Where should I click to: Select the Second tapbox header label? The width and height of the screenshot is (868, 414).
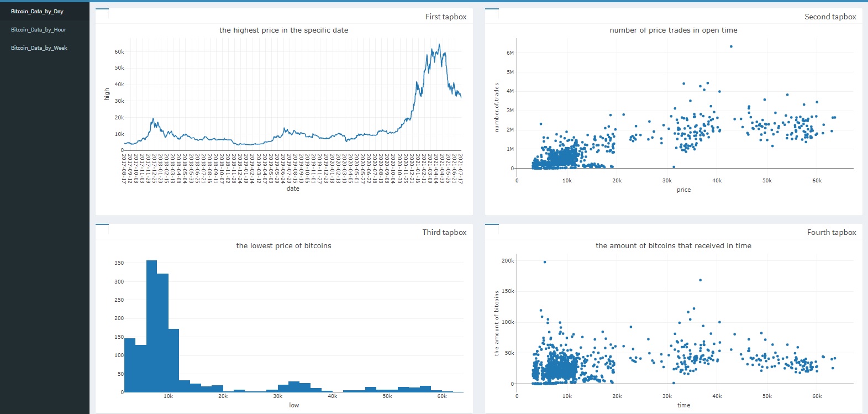(830, 17)
